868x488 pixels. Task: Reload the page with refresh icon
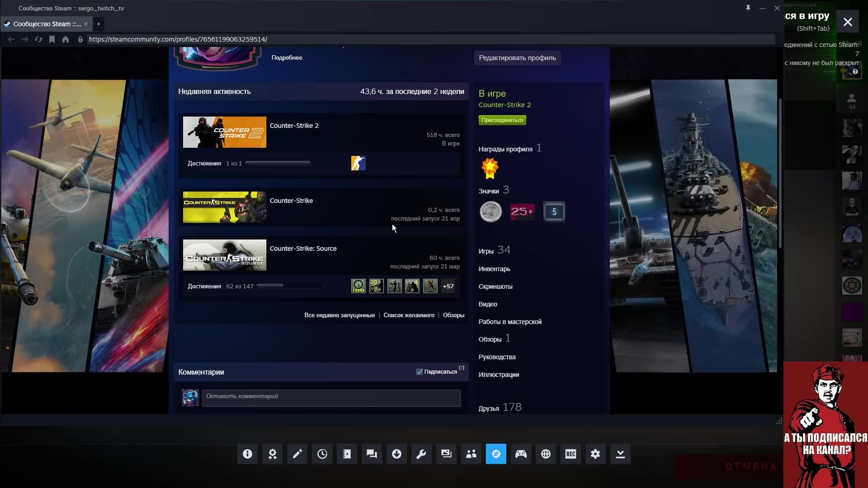(38, 39)
